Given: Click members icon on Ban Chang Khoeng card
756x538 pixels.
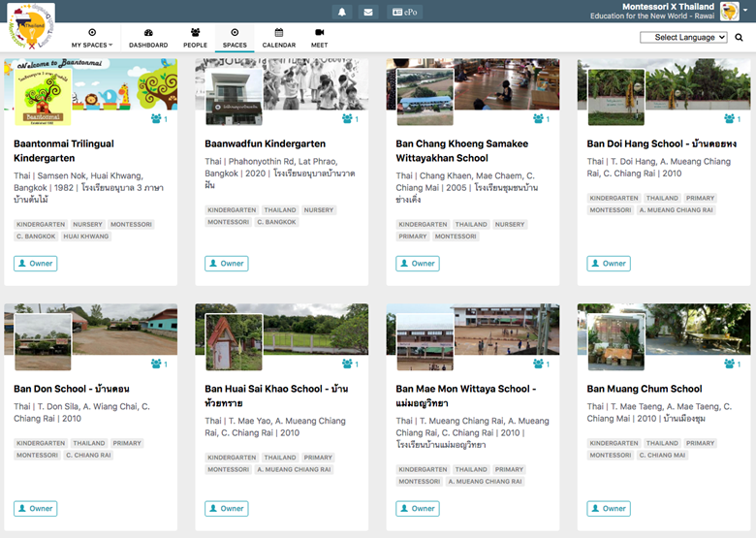Looking at the screenshot, I should pyautogui.click(x=541, y=118).
